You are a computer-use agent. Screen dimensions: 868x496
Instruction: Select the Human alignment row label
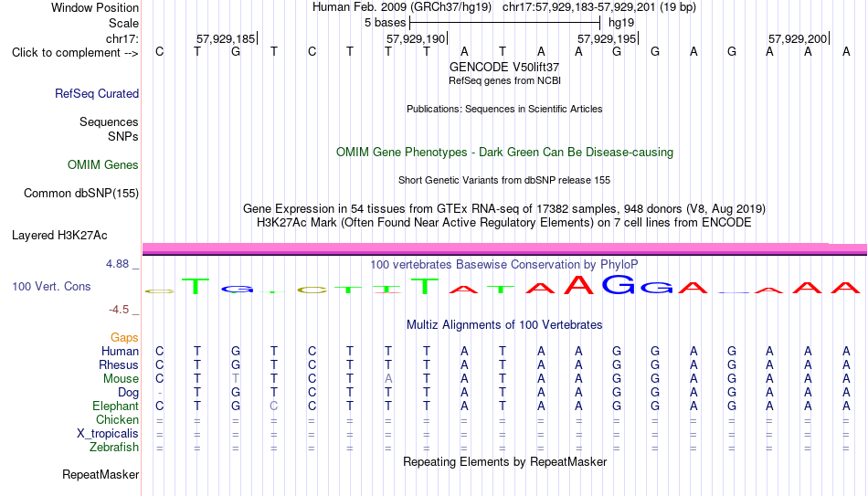[x=120, y=352]
